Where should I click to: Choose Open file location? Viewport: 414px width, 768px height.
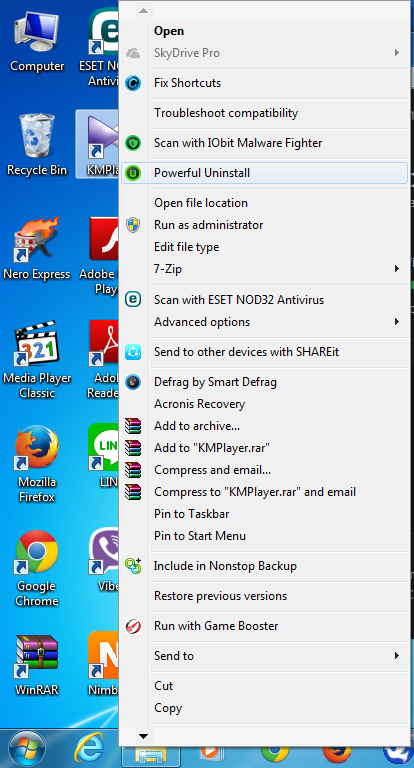[264, 203]
